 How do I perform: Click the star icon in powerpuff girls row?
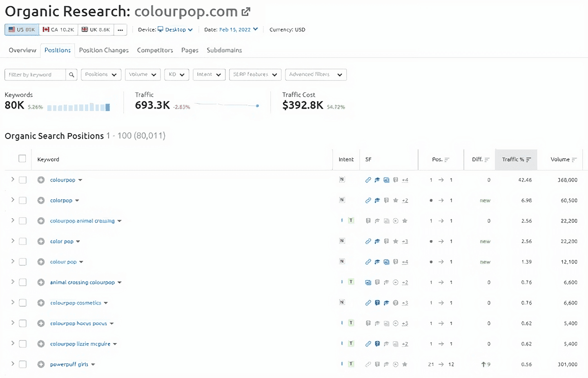pos(405,364)
